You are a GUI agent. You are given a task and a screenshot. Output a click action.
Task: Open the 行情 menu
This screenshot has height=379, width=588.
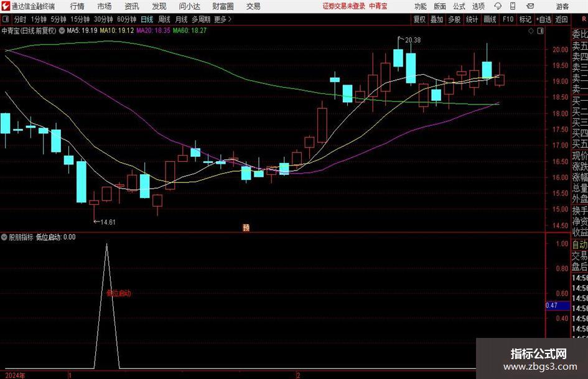[x=77, y=6]
